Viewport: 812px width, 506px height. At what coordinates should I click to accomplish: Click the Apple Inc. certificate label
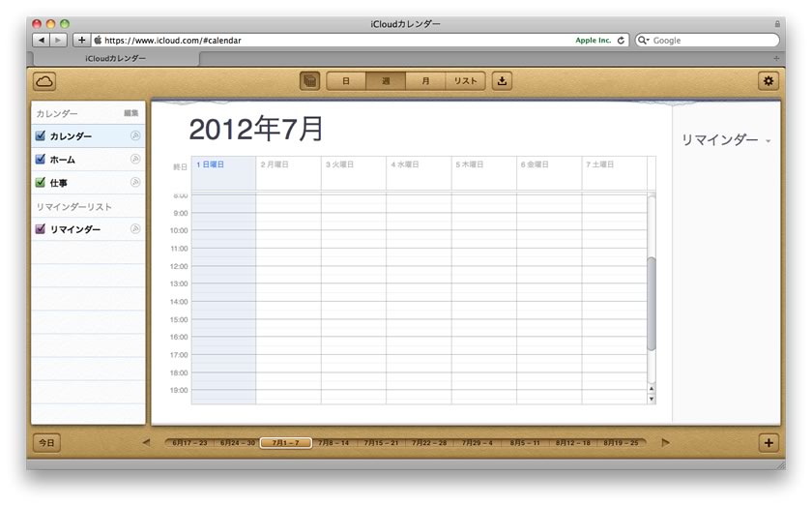pyautogui.click(x=594, y=40)
